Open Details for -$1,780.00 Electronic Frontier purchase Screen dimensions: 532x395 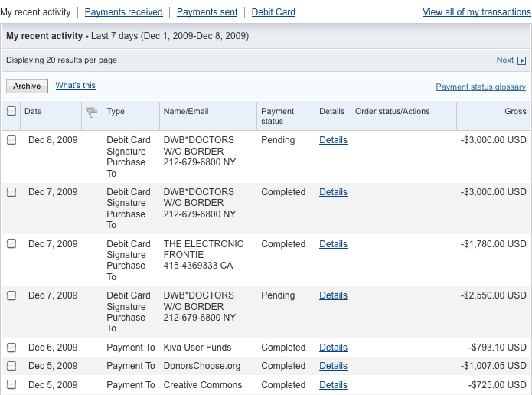pos(333,244)
